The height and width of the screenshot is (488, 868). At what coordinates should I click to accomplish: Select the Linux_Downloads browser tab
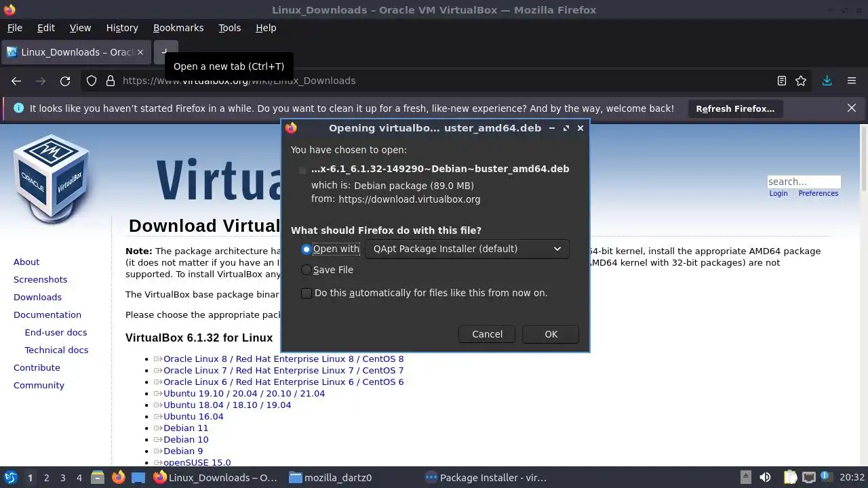click(76, 52)
